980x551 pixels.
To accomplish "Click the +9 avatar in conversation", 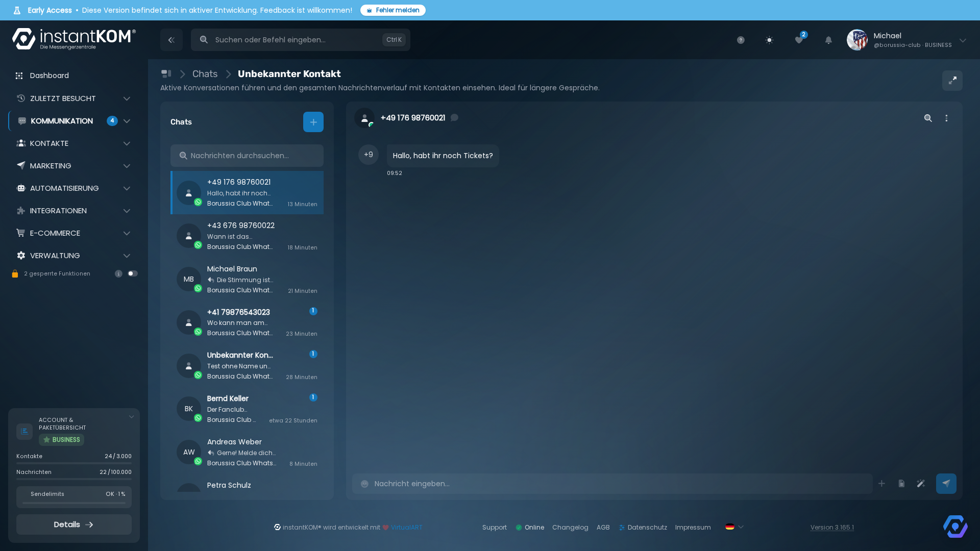I will point(369,155).
